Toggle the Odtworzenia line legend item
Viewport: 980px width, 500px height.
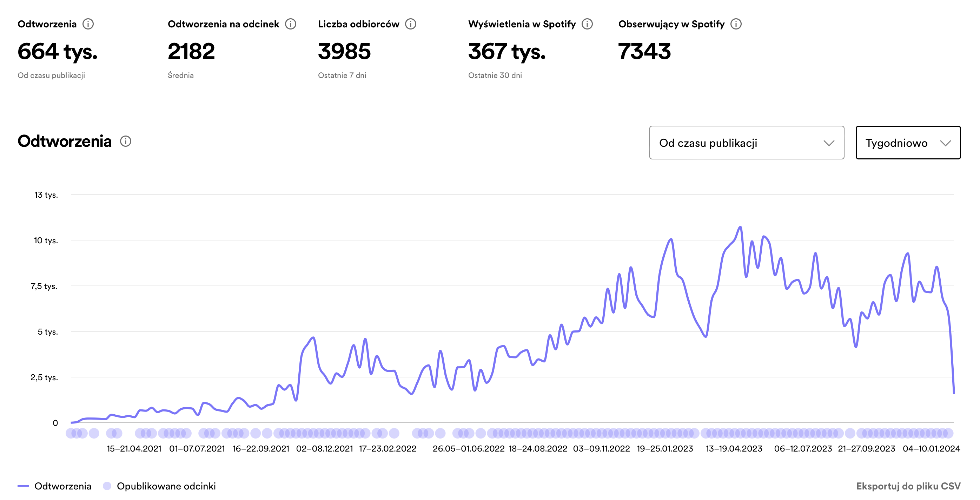point(54,486)
